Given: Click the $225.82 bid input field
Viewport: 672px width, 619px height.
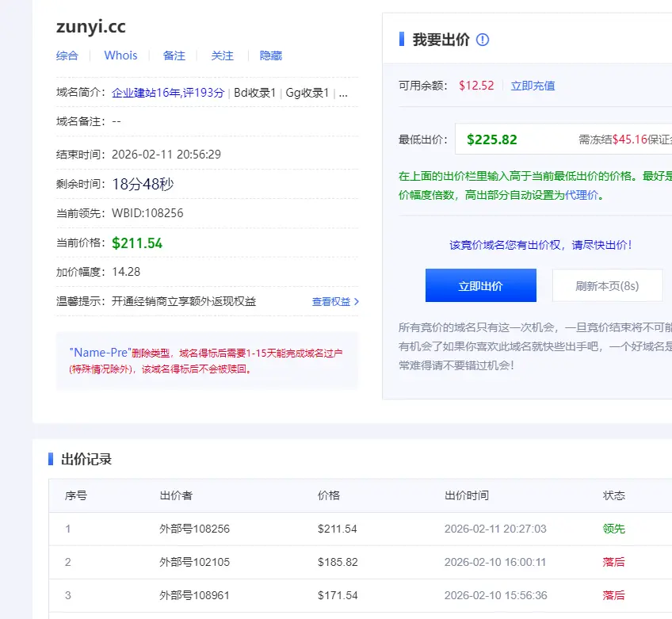Looking at the screenshot, I should click(563, 139).
